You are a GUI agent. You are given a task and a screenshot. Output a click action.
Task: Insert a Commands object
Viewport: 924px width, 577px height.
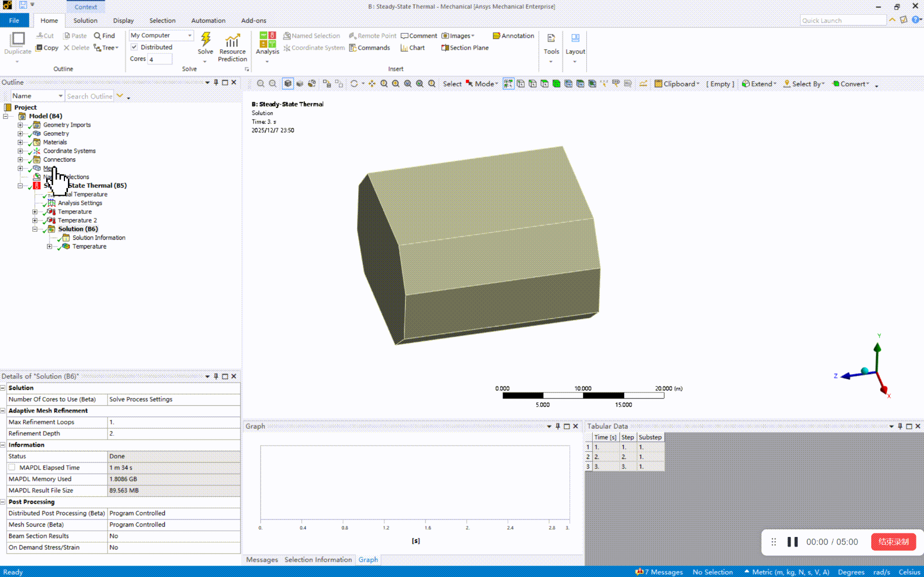370,48
